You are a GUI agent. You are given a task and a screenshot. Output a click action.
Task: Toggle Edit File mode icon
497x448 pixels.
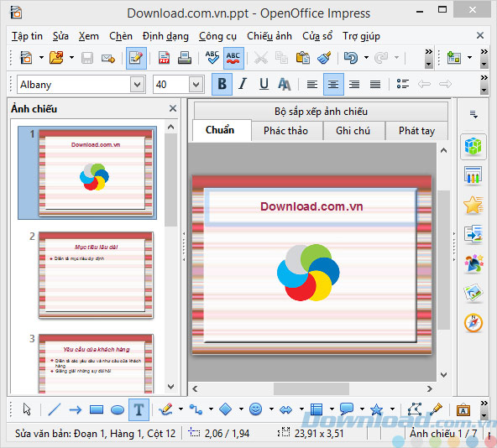(x=136, y=58)
